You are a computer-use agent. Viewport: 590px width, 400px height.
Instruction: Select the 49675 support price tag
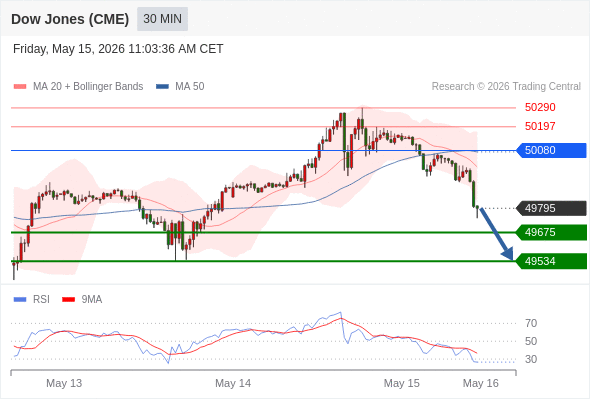551,232
